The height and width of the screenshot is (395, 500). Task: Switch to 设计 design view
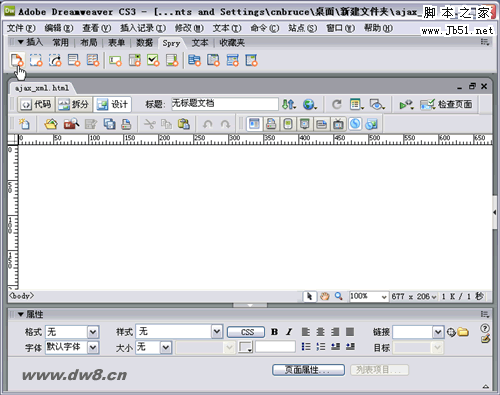[112, 105]
